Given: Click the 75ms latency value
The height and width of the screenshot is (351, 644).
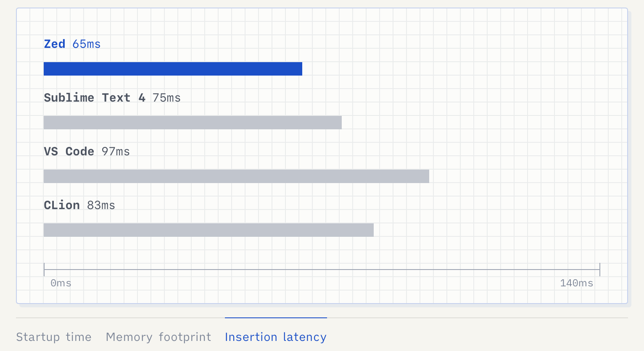Looking at the screenshot, I should 166,98.
